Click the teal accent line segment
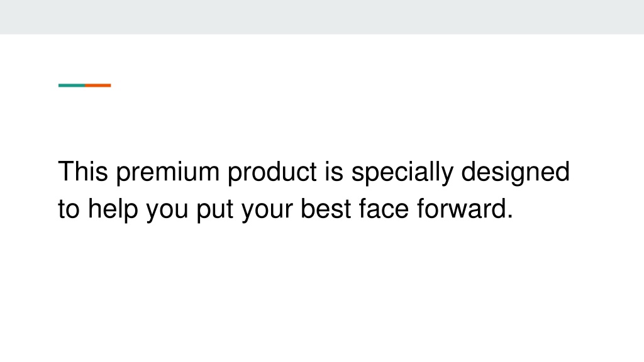This screenshot has width=644, height=362. (x=72, y=85)
